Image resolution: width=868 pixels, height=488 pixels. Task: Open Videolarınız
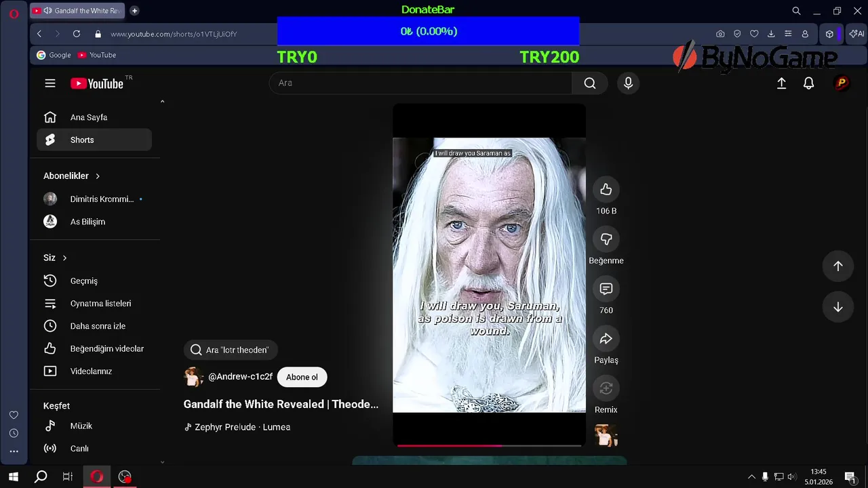point(94,371)
